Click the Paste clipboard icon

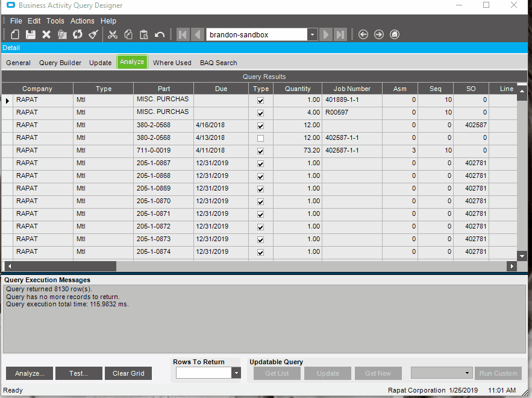coord(144,34)
